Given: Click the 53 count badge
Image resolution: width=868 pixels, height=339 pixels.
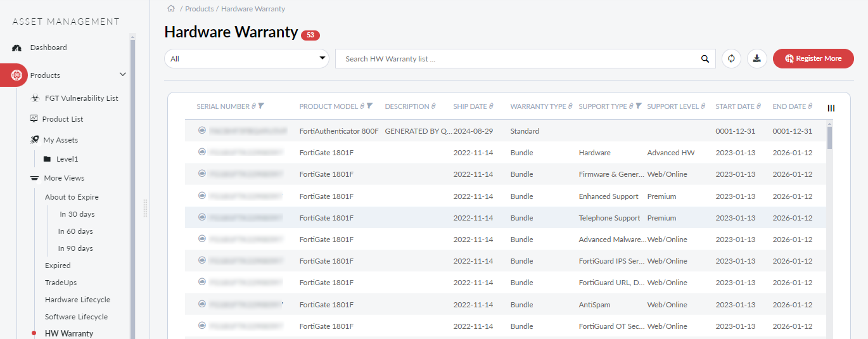Looking at the screenshot, I should pyautogui.click(x=310, y=35).
